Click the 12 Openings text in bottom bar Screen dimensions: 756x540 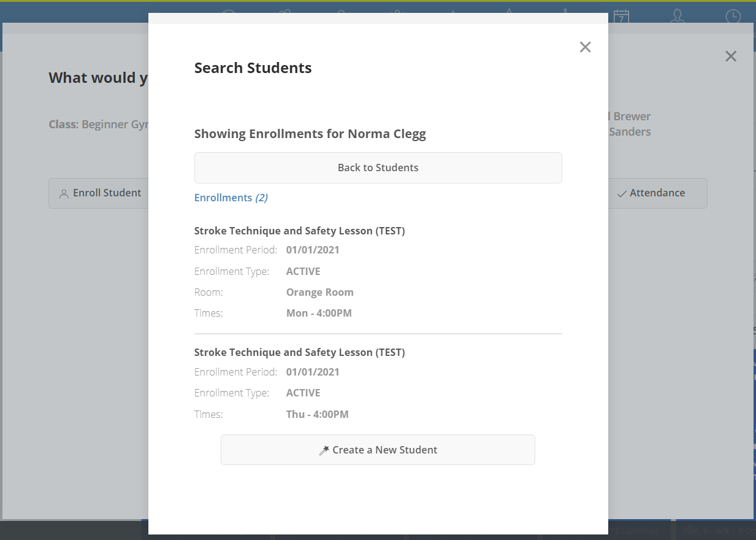(x=636, y=531)
